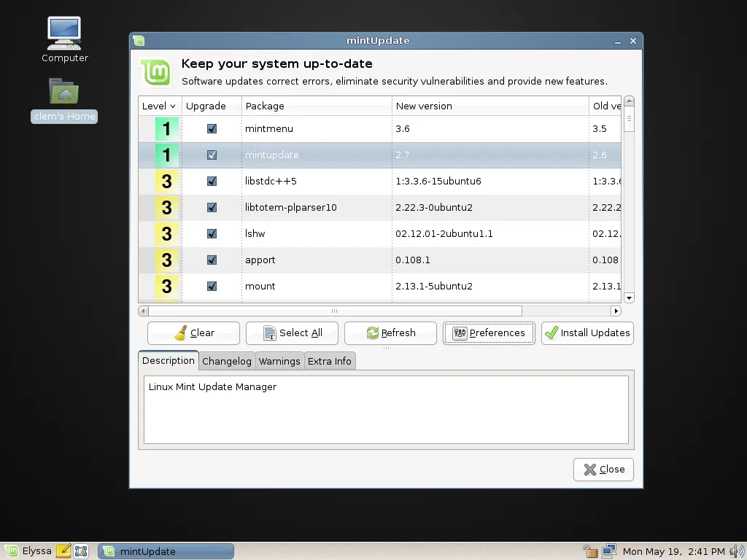Viewport: 747px width, 560px height.
Task: Uncheck upgrade box for mintupdate
Action: (212, 155)
